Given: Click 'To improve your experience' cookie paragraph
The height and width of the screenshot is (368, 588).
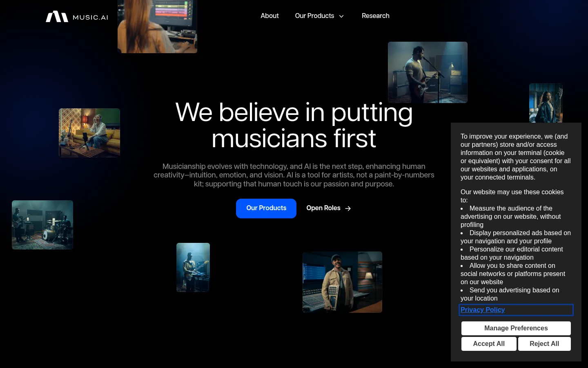Looking at the screenshot, I should click(x=516, y=157).
